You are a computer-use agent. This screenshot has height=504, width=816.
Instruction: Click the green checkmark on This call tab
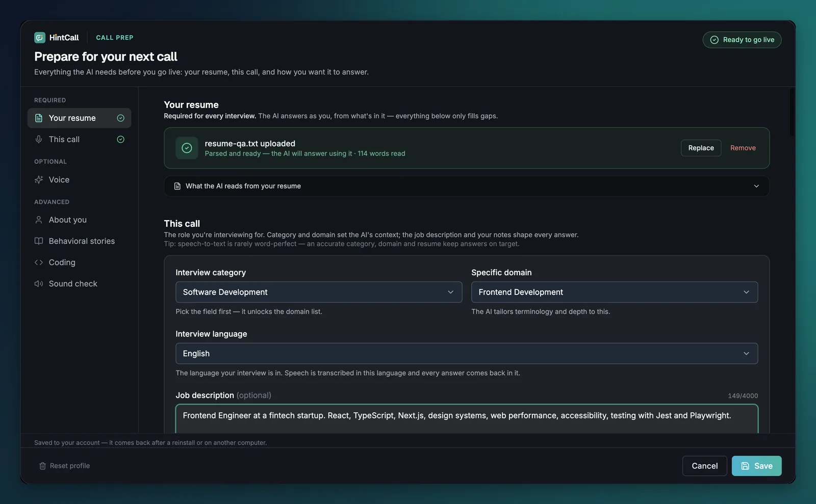121,140
